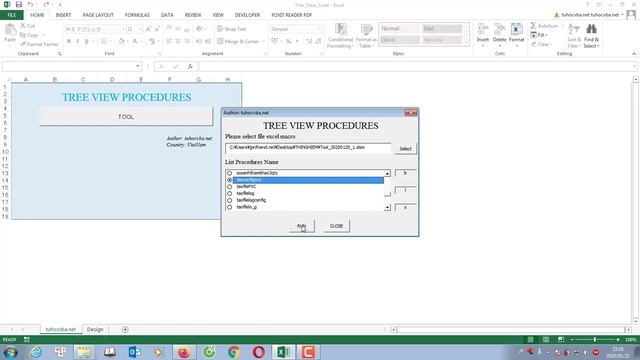This screenshot has height=360, width=640.
Task: Switch to the PAGE LAYOUT ribbon tab
Action: [x=98, y=15]
